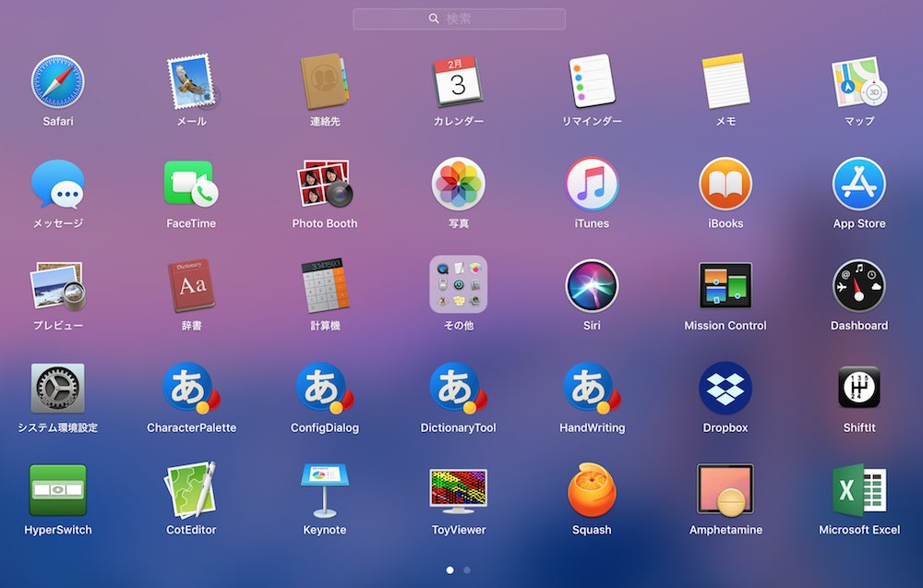Select the first Launchpad page dot
The image size is (923, 588).
[x=450, y=570]
